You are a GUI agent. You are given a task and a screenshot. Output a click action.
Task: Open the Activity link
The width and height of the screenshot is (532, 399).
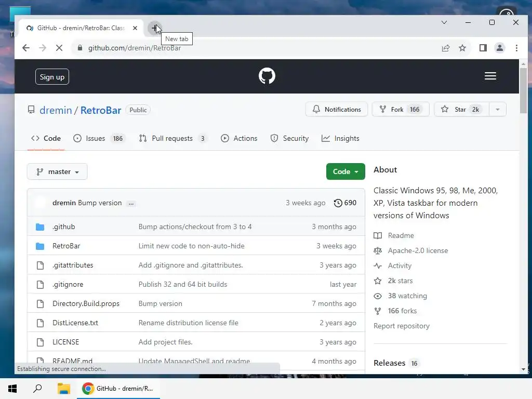click(393, 265)
